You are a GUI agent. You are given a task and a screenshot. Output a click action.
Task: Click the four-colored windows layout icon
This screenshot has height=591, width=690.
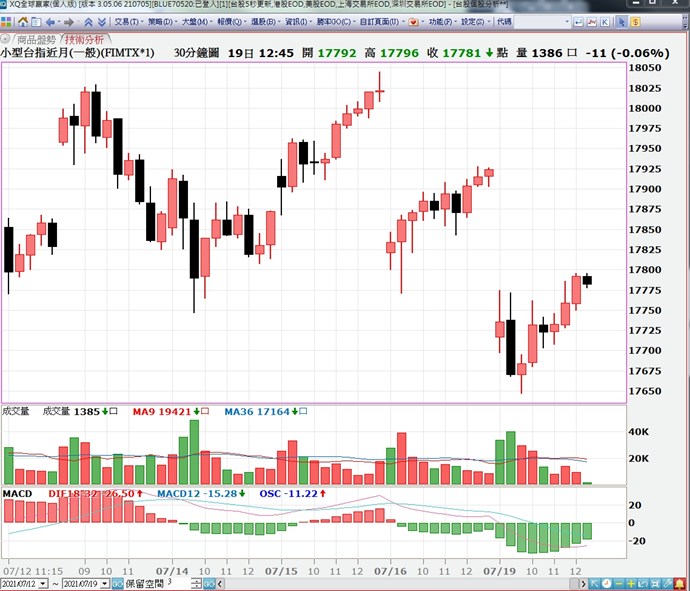click(x=6, y=22)
